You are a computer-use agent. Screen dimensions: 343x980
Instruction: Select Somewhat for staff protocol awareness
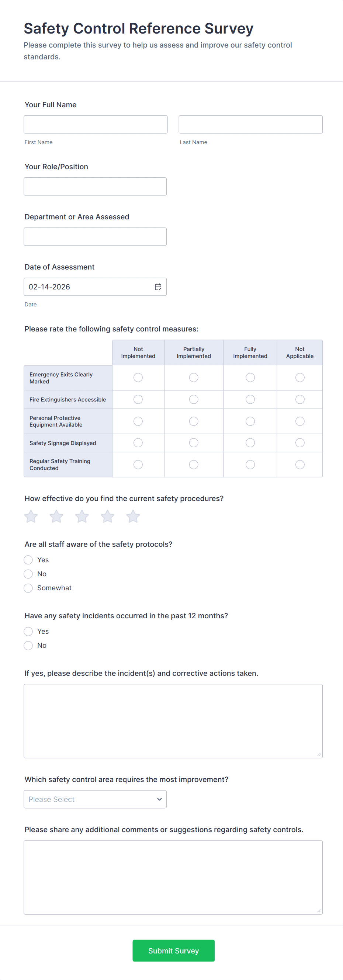pyautogui.click(x=28, y=588)
